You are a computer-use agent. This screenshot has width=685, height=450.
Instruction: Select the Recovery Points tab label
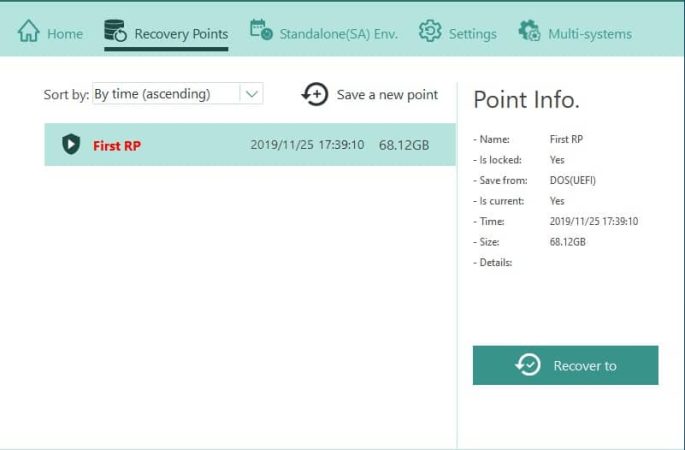[x=181, y=34]
